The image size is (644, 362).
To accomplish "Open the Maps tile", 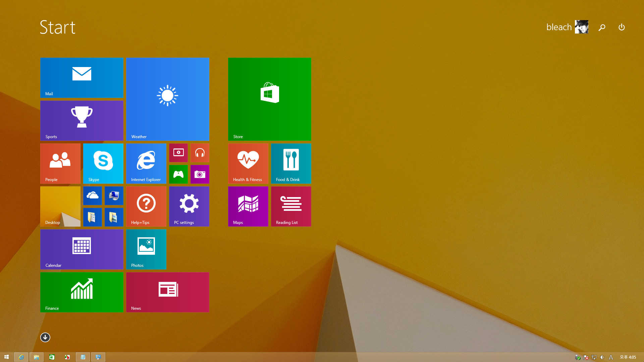I will point(248,206).
